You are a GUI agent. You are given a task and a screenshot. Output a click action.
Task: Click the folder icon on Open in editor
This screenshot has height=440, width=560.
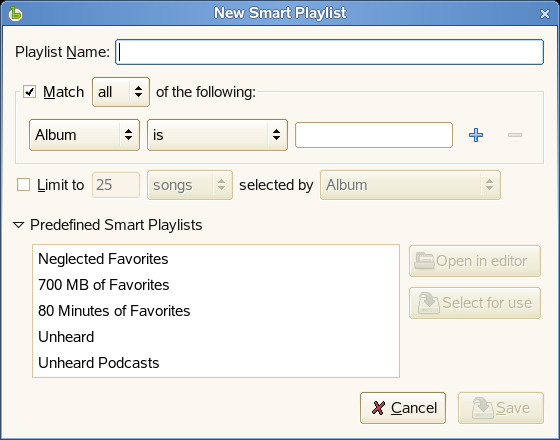click(x=424, y=261)
